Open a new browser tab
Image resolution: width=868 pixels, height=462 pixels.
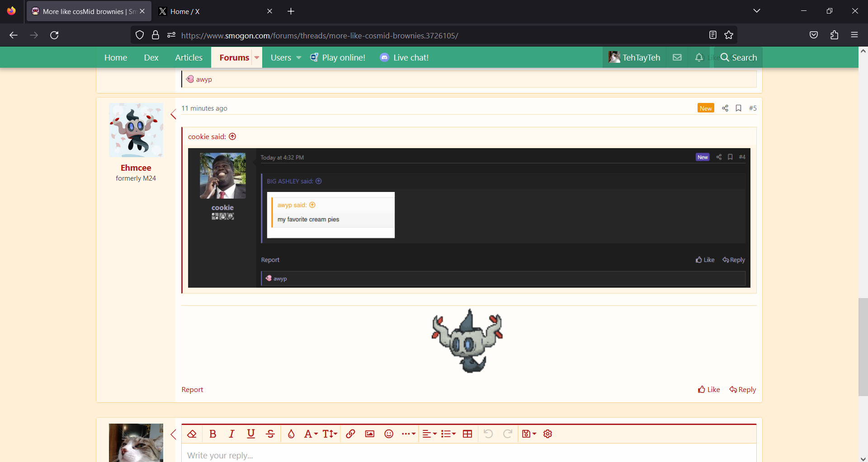(291, 11)
